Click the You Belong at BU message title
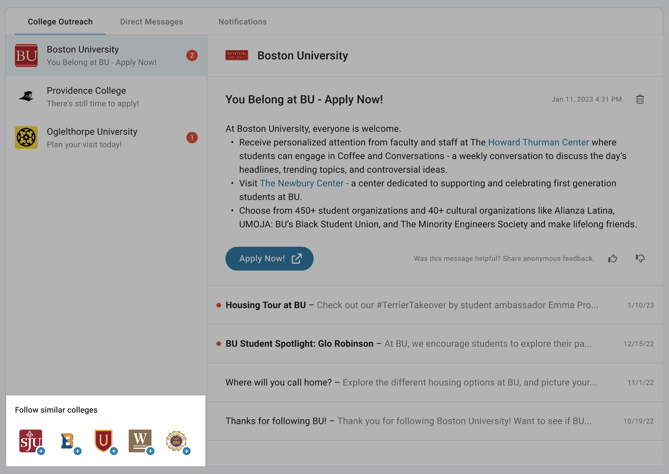The width and height of the screenshot is (669, 474). click(304, 99)
